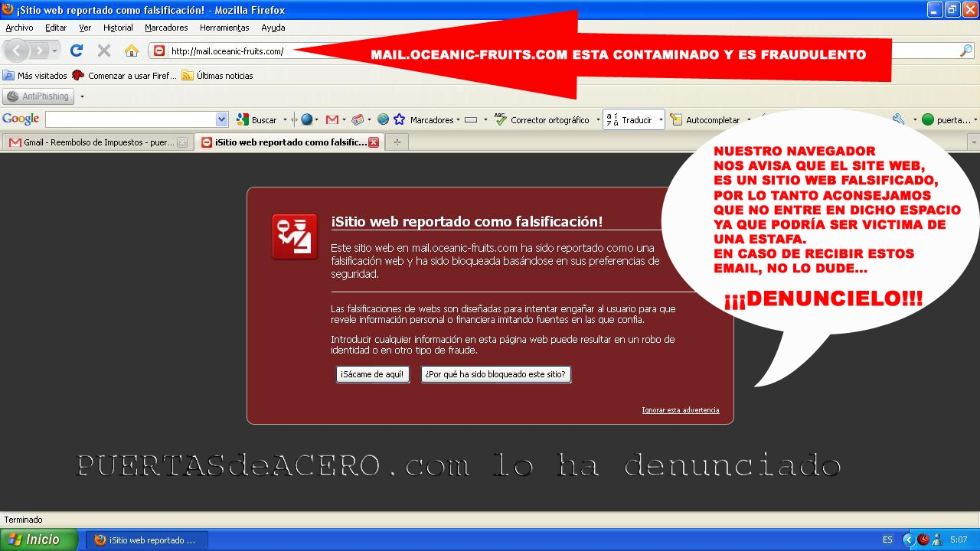Click the rectangle popup blocker icon
Viewport: 980px width, 551px height.
pos(472,120)
